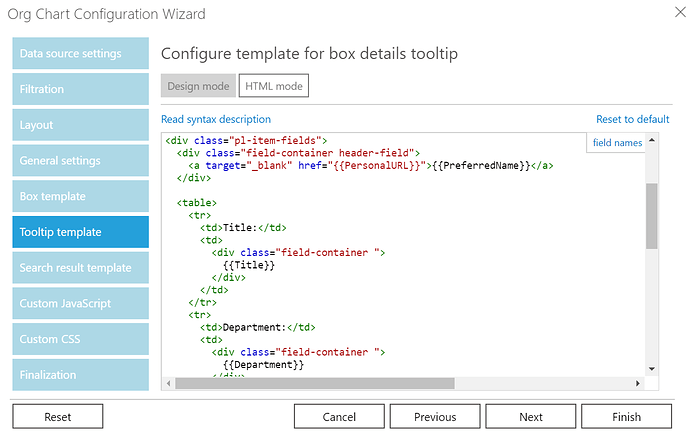Viewport: 690px width, 434px height.
Task: Go to the Filtration step
Action: 80,89
